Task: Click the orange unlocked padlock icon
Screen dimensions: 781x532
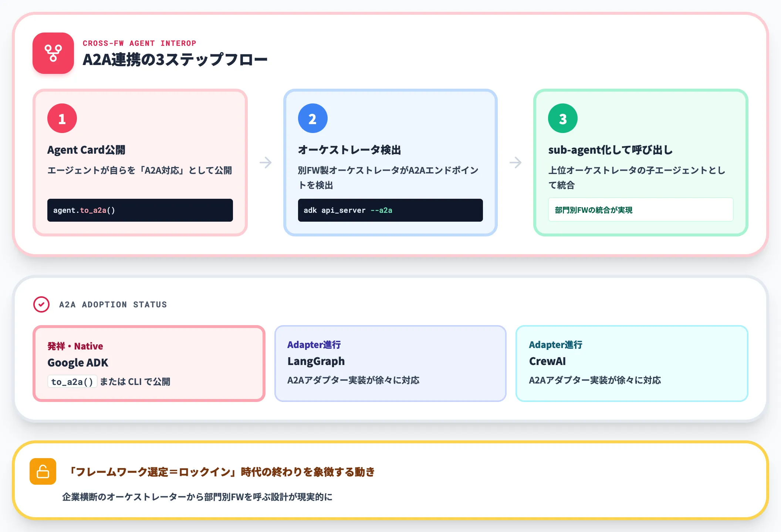Action: tap(43, 471)
